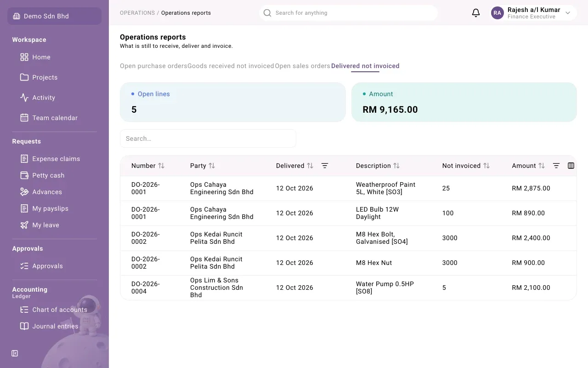The width and height of the screenshot is (588, 368).
Task: Select DO-2026-0004 row number
Action: point(146,287)
